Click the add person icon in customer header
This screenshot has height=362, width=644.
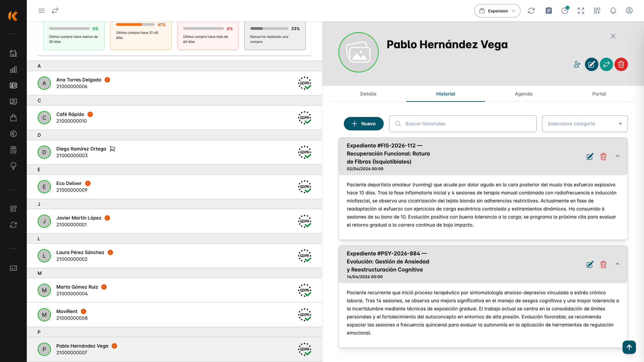577,64
